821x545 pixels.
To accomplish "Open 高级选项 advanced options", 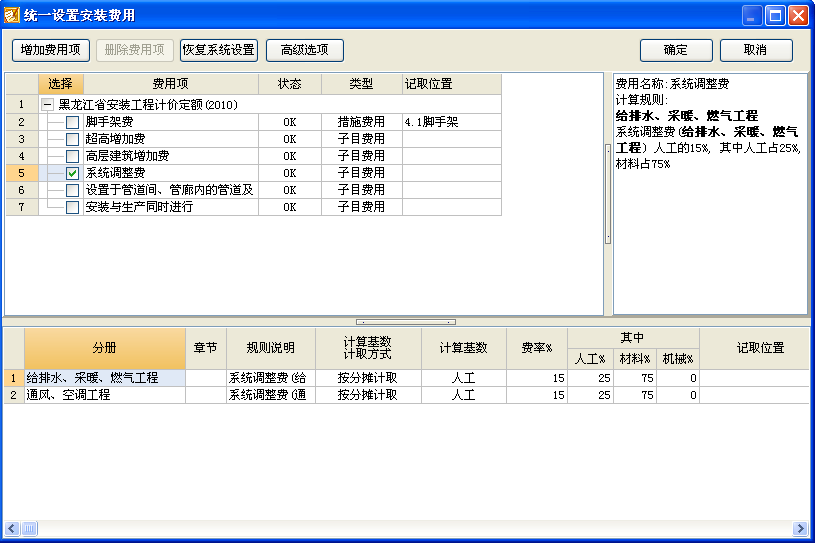I will 305,50.
